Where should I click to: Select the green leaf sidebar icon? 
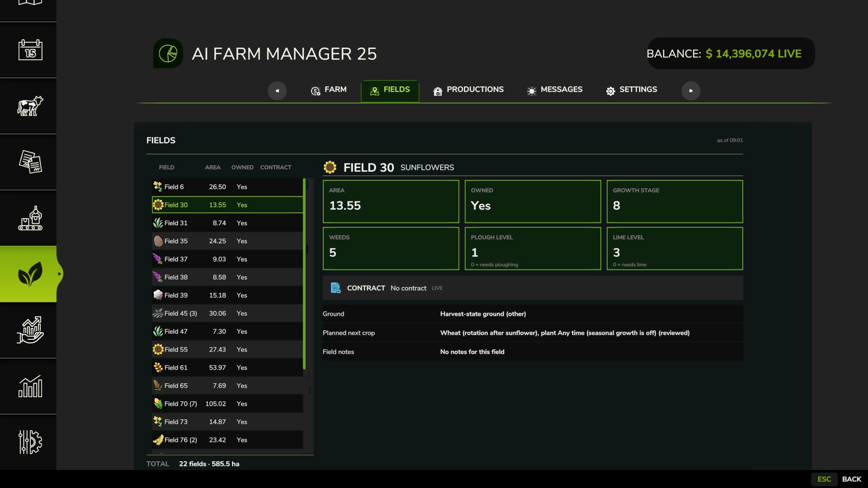(x=30, y=274)
